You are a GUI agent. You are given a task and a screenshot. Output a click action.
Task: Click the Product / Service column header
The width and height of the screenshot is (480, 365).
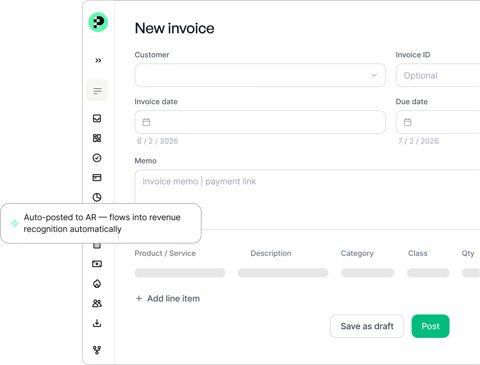(165, 253)
